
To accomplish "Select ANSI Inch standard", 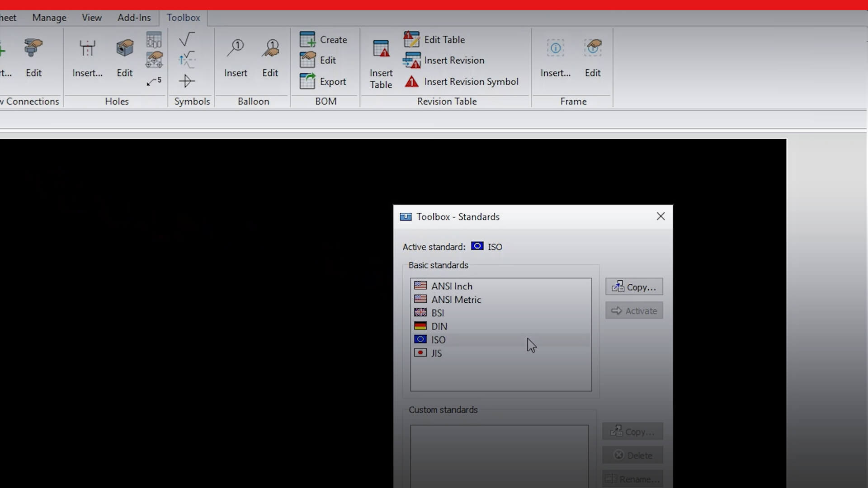I will click(501, 286).
